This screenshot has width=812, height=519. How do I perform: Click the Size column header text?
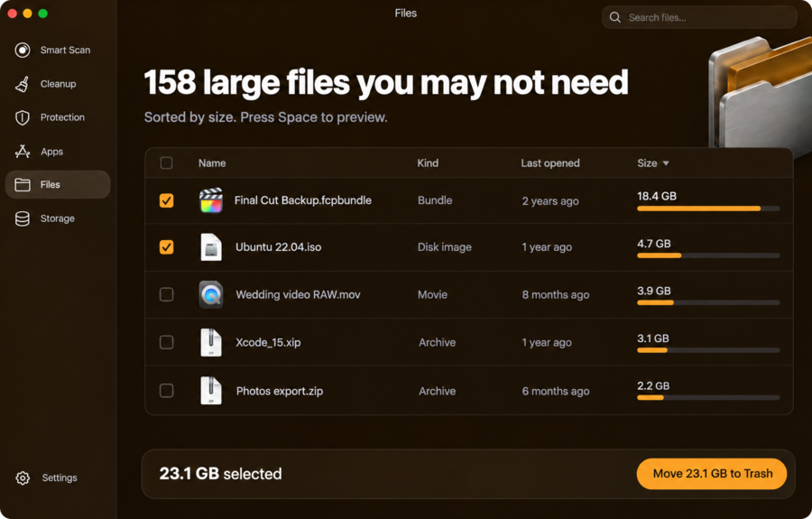pyautogui.click(x=647, y=163)
